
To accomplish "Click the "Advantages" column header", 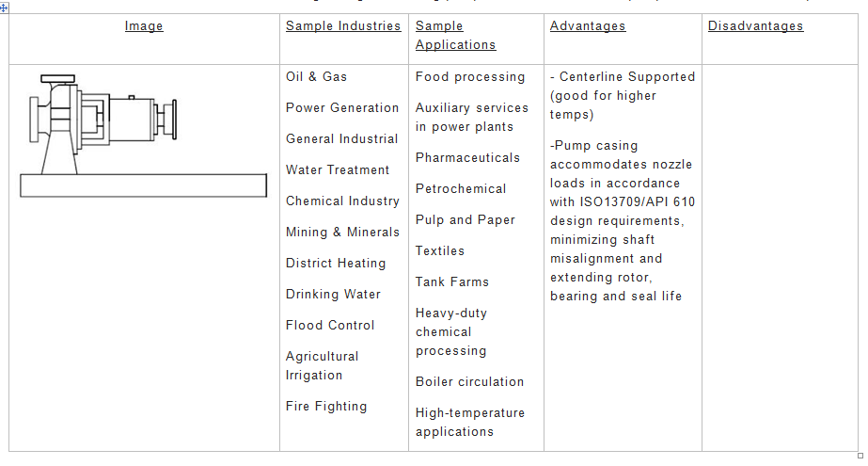I will [588, 26].
